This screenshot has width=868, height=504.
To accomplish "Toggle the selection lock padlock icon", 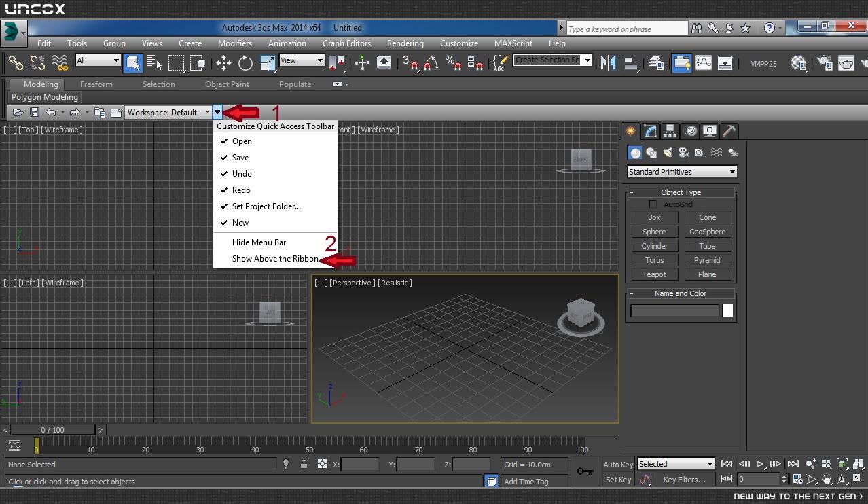I will tap(304, 464).
